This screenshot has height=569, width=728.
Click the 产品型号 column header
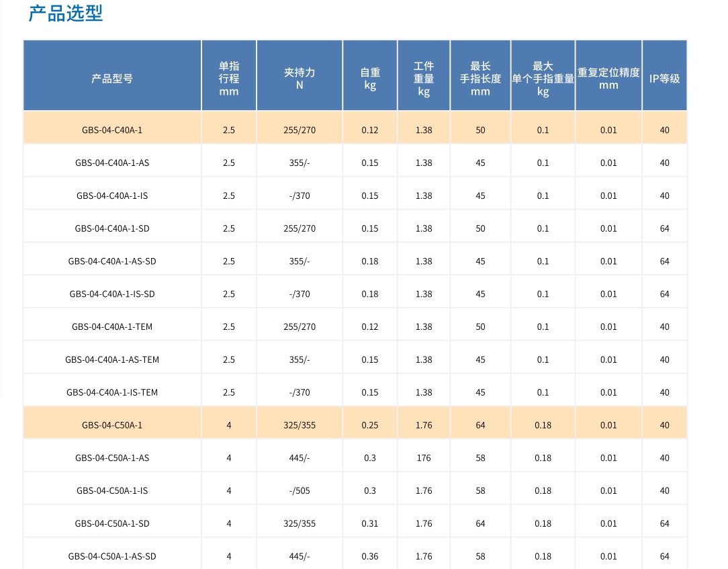(x=112, y=79)
